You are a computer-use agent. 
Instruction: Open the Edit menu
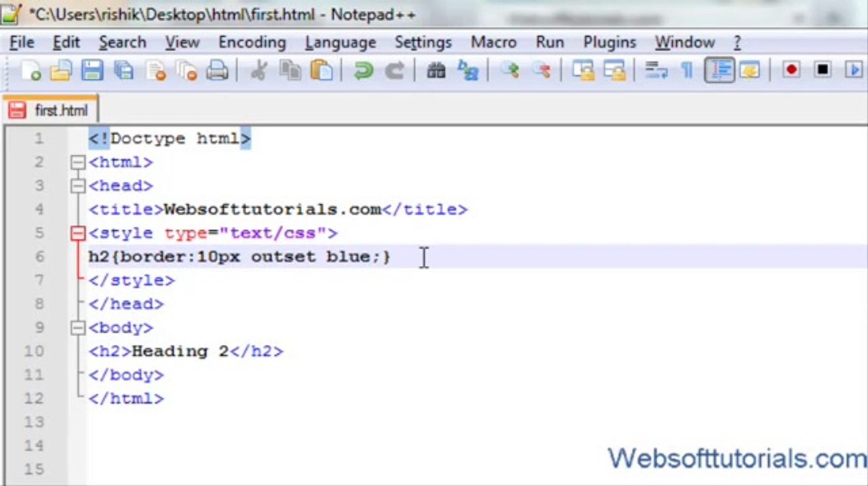click(66, 43)
